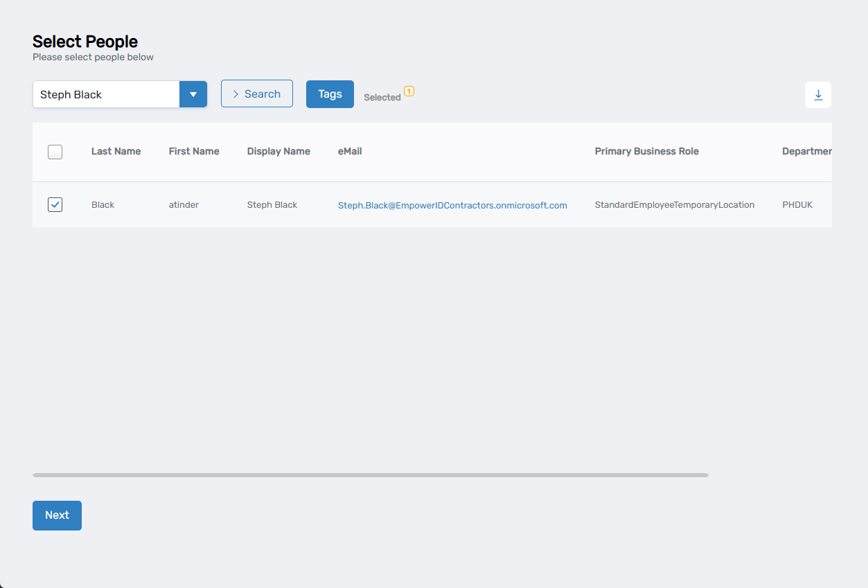Select the 'atinder' first name cell

[184, 205]
